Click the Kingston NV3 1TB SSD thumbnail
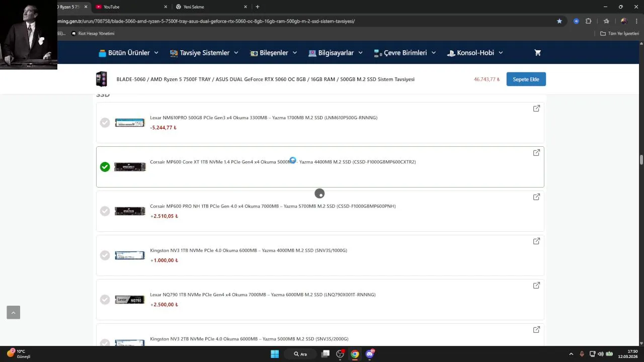Image resolution: width=644 pixels, height=362 pixels. (130, 255)
